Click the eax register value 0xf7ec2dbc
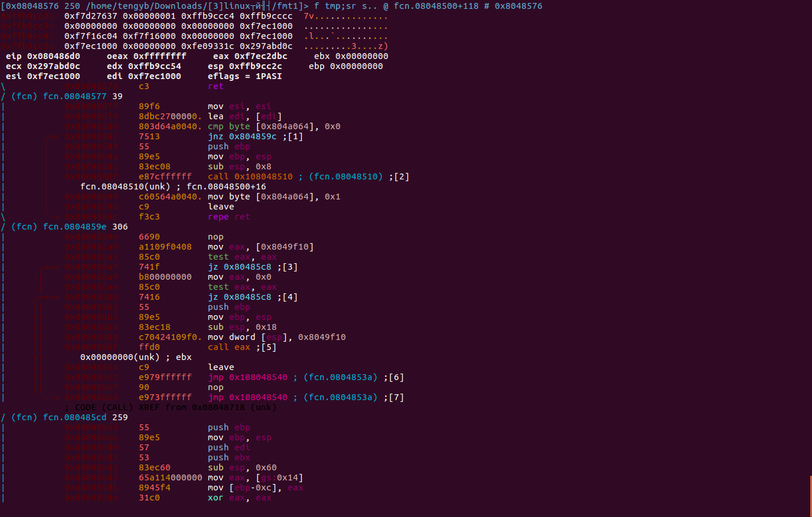 tap(261, 56)
